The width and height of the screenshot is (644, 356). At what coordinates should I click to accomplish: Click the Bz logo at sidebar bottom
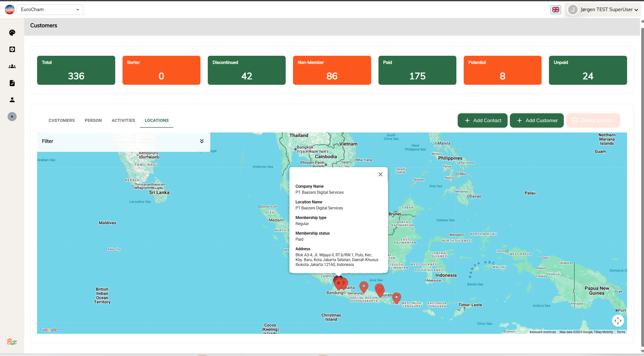[x=12, y=342]
